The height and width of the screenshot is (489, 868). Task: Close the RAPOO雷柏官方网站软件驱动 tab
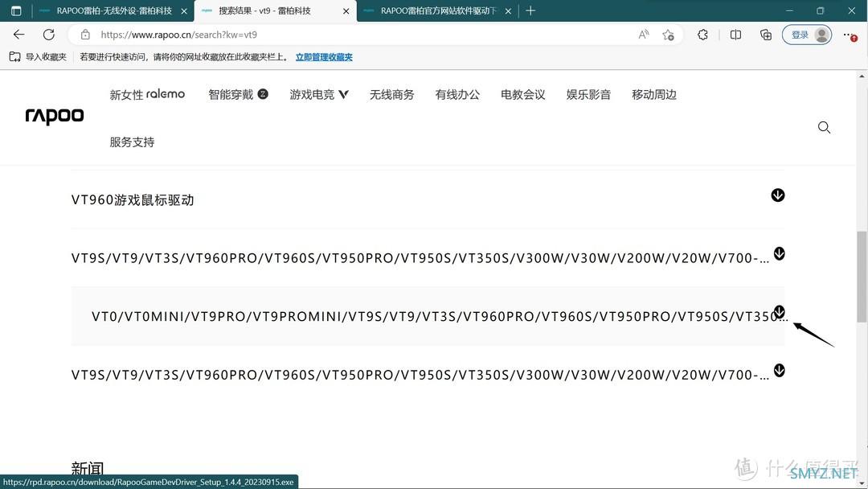tap(508, 11)
